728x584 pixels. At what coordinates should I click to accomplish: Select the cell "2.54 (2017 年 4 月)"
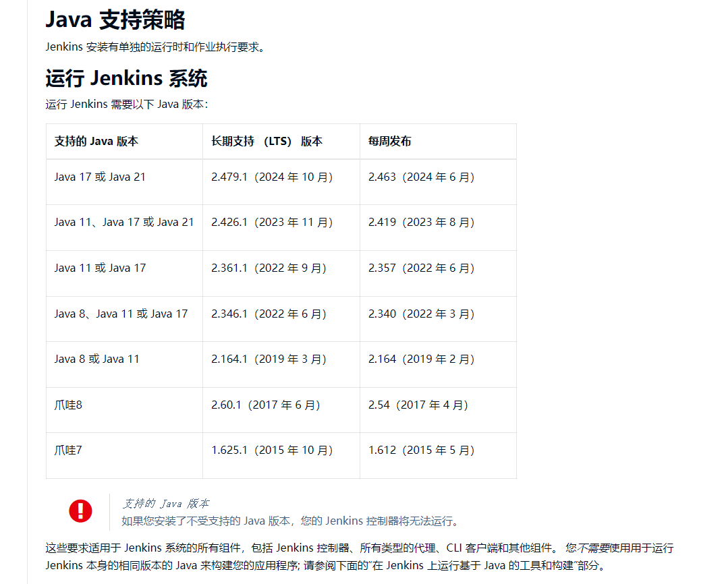(x=439, y=410)
